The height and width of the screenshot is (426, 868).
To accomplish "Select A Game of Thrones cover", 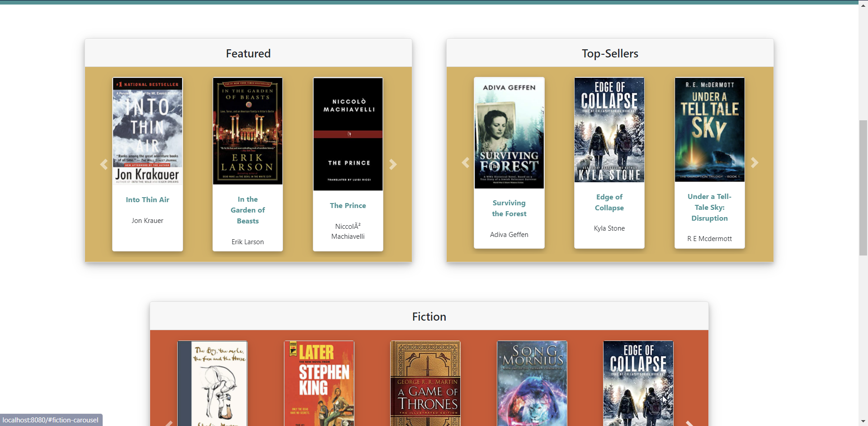I will (425, 383).
